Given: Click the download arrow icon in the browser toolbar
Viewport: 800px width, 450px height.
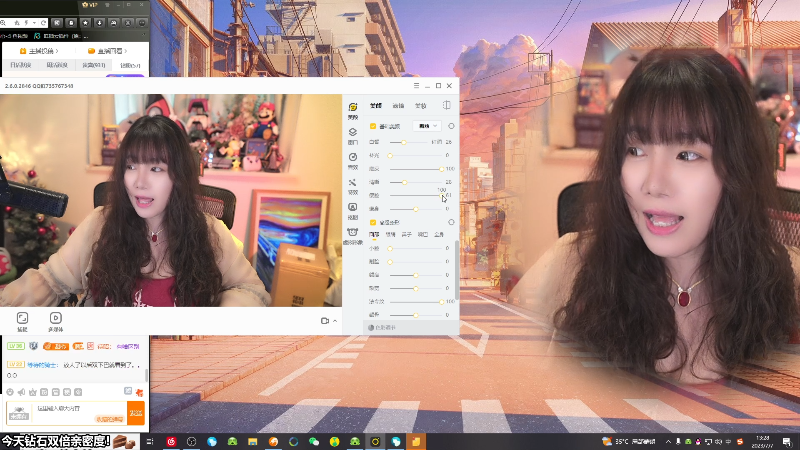Looking at the screenshot, I should click(99, 22).
